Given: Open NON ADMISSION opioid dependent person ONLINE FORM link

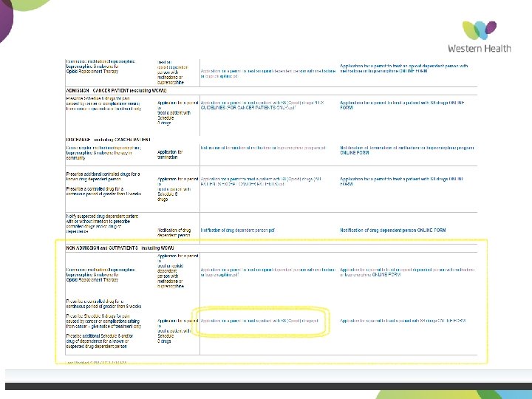Looking at the screenshot, I should pyautogui.click(x=407, y=272).
